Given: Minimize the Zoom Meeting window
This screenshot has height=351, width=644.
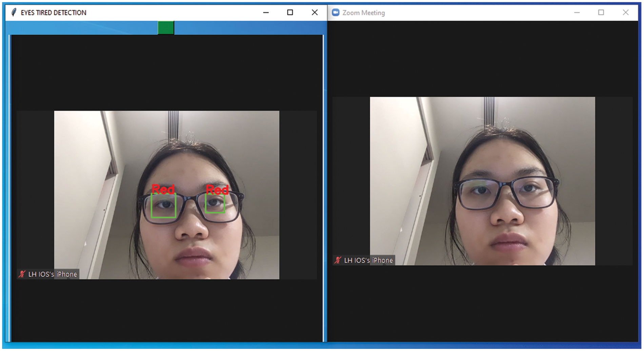Looking at the screenshot, I should coord(577,13).
